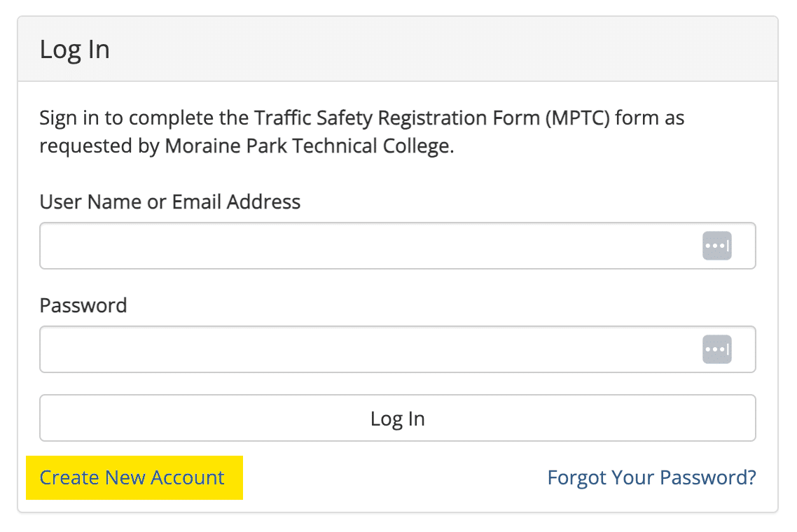Follow the Forgot Your Password? link
Image resolution: width=797 pixels, height=532 pixels.
[x=651, y=478]
